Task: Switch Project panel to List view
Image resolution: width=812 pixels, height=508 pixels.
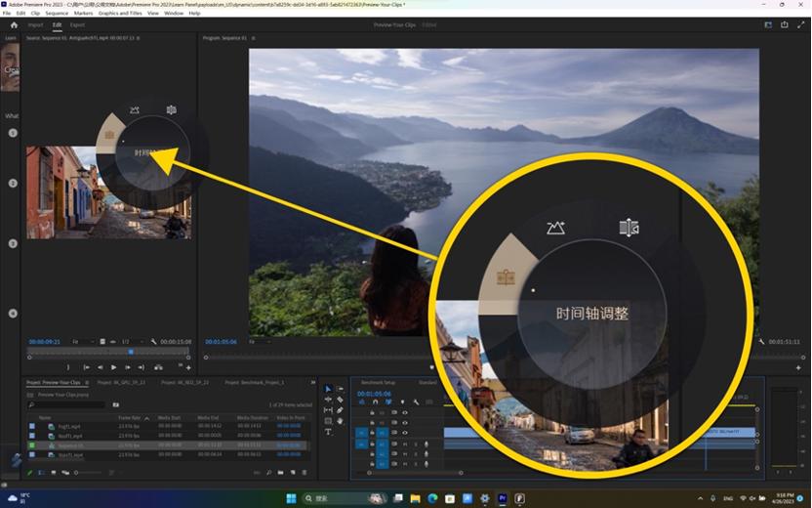Action: 41,473
